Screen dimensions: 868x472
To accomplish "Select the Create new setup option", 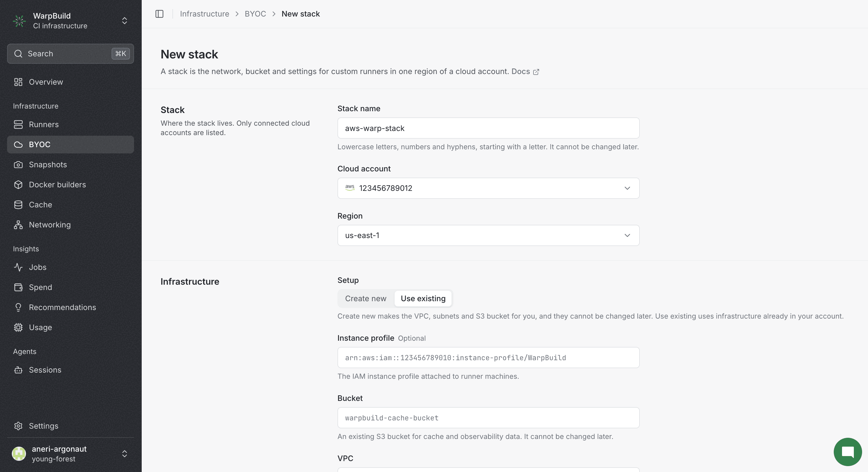I will (x=366, y=298).
